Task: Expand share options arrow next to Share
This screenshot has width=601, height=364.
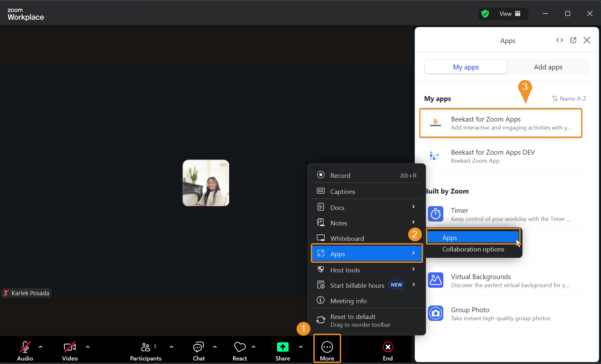Action: [x=301, y=347]
